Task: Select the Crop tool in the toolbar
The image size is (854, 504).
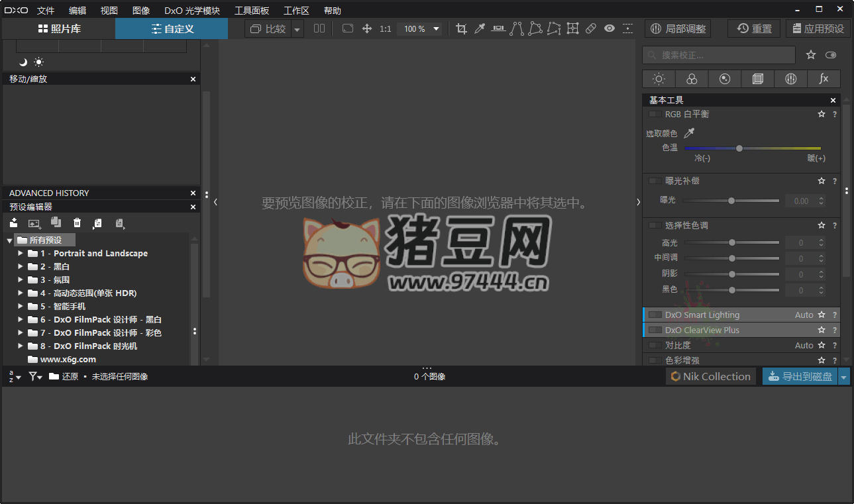Action: point(462,28)
